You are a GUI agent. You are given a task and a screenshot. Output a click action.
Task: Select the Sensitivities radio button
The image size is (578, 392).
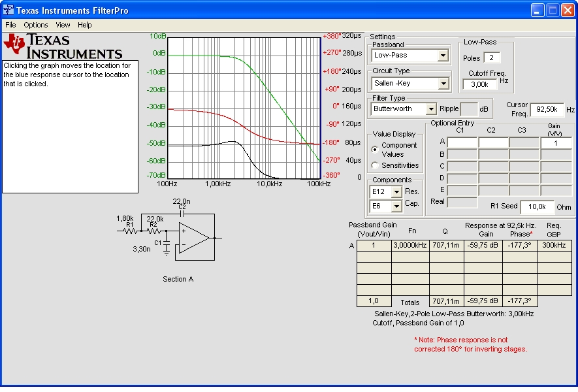[375, 165]
